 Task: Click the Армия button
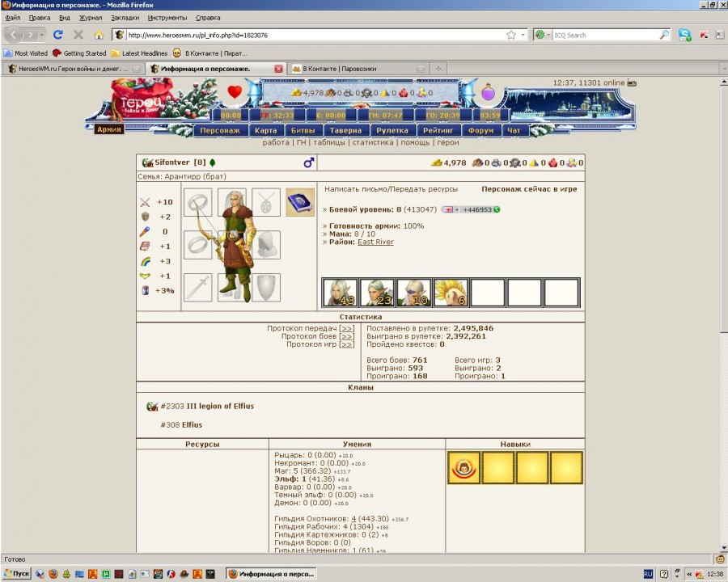pyautogui.click(x=109, y=129)
